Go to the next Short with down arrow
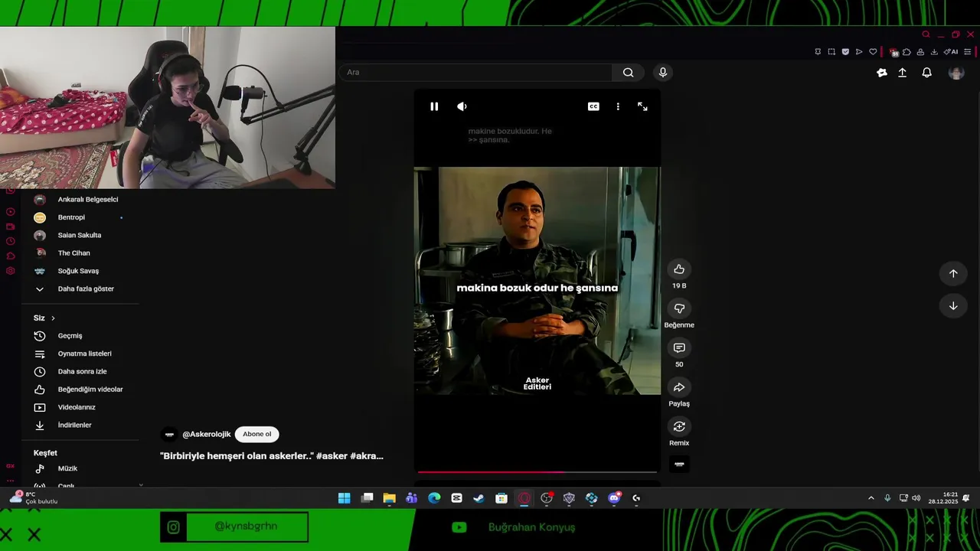Viewport: 980px width, 551px height. tap(953, 305)
